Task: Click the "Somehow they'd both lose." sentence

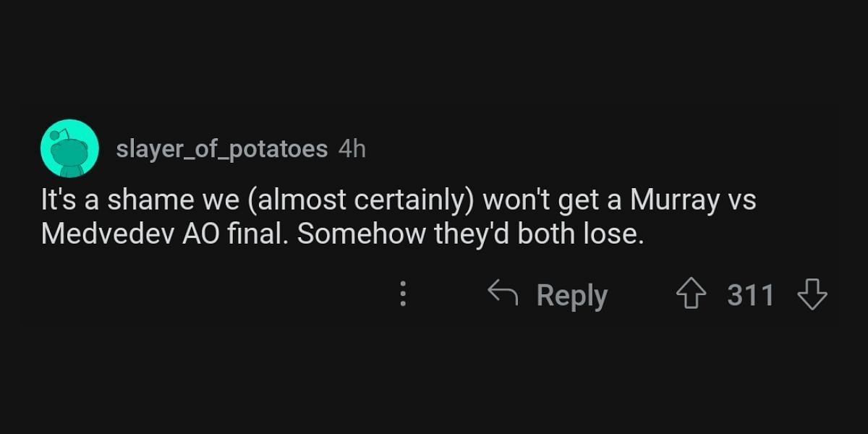Action: coord(470,235)
